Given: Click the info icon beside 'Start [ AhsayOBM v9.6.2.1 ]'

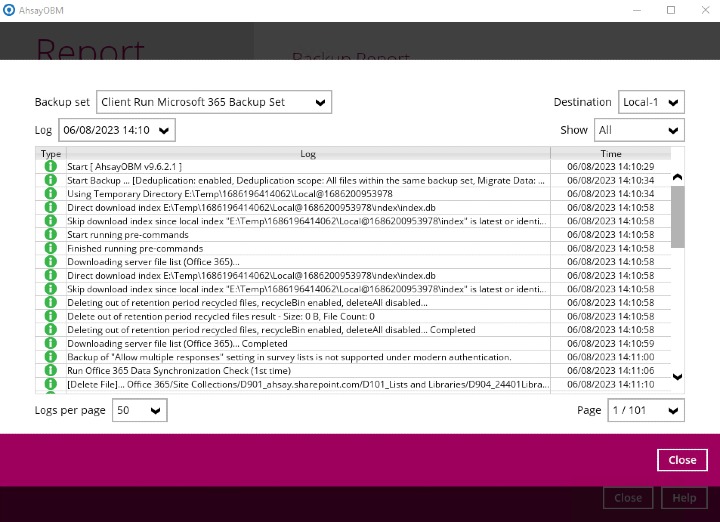Looking at the screenshot, I should point(51,166).
